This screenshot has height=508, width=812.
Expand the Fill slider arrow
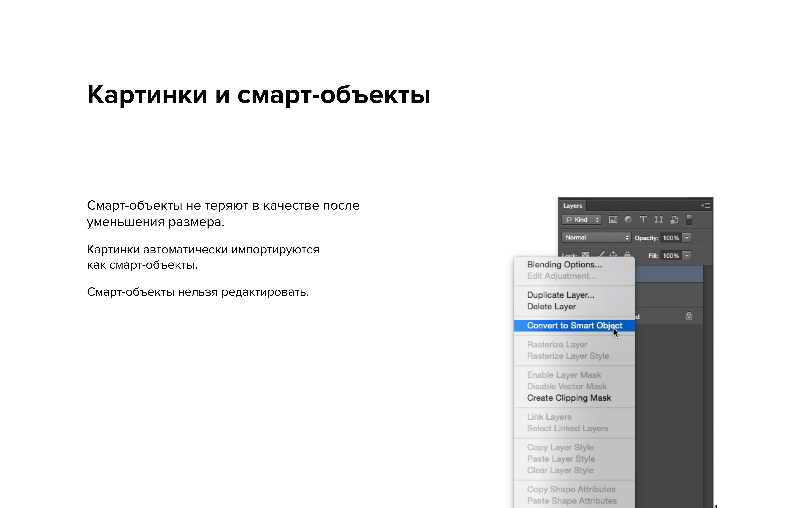(x=687, y=256)
